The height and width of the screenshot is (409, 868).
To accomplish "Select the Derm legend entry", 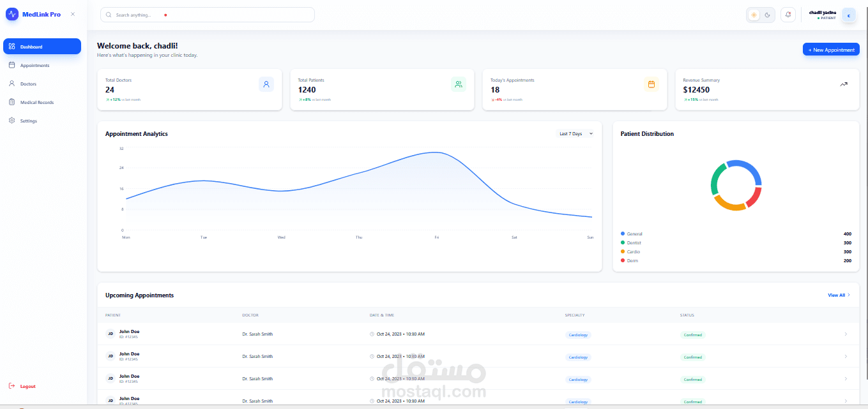I will pos(630,261).
